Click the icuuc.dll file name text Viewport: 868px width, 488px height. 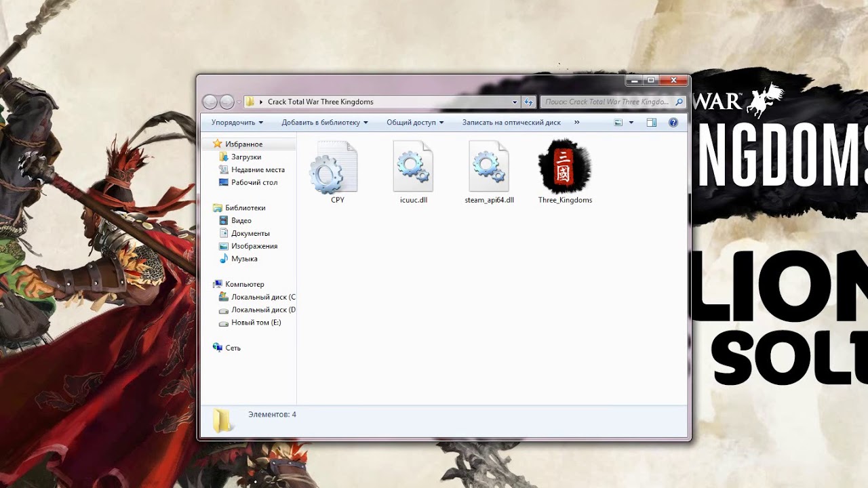(x=414, y=200)
